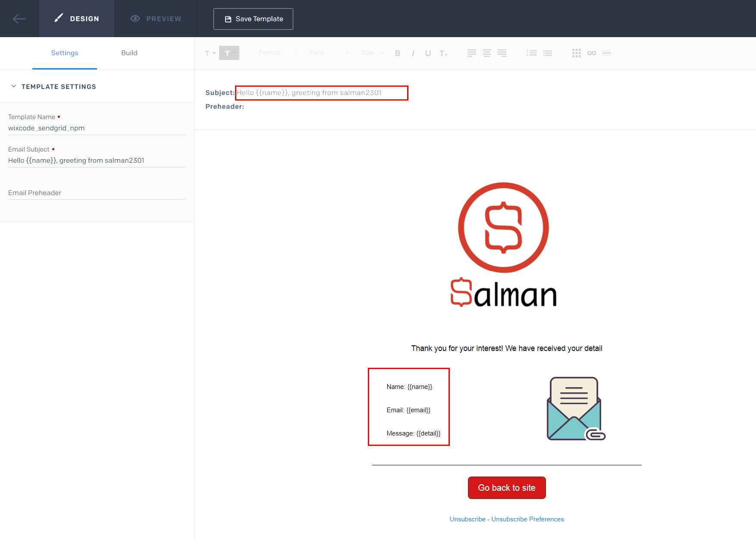The height and width of the screenshot is (540, 756).
Task: Open Unsubscribe Preferences link
Action: point(527,519)
